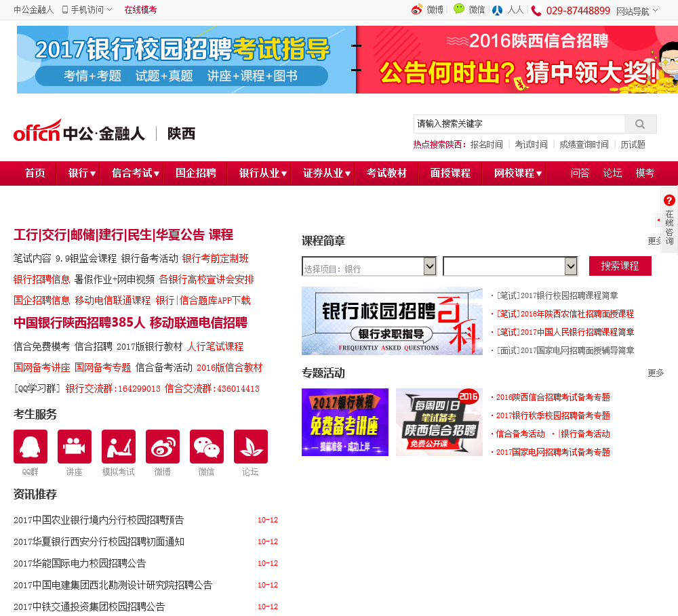The width and height of the screenshot is (678, 616).
Task: Click the red question mark online consult icon
Action: pos(669,200)
